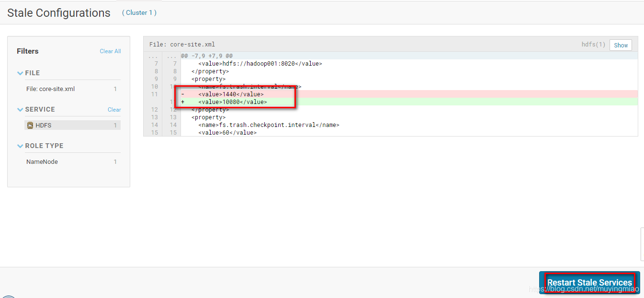Click the value 60 line
Screen dimensions: 644x298
[227, 133]
